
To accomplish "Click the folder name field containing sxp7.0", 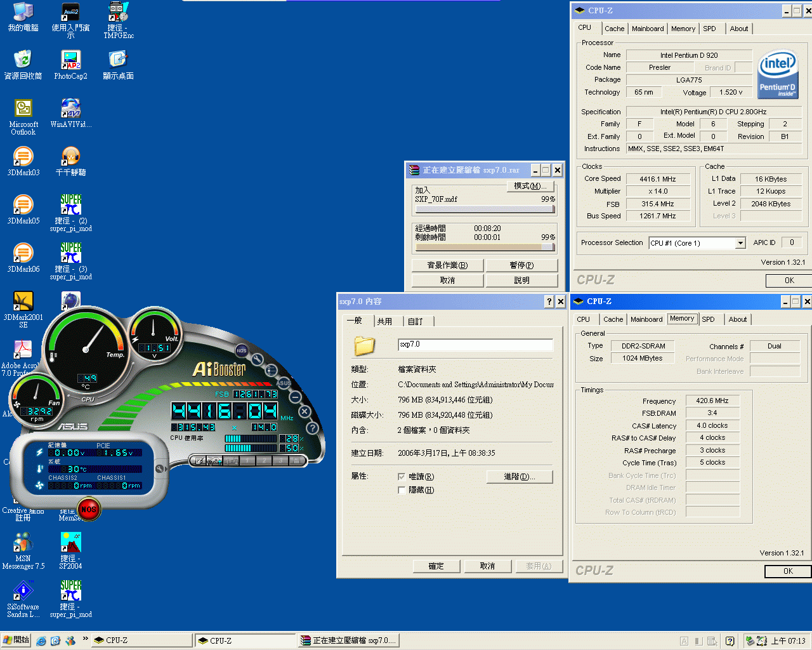I will click(x=476, y=345).
